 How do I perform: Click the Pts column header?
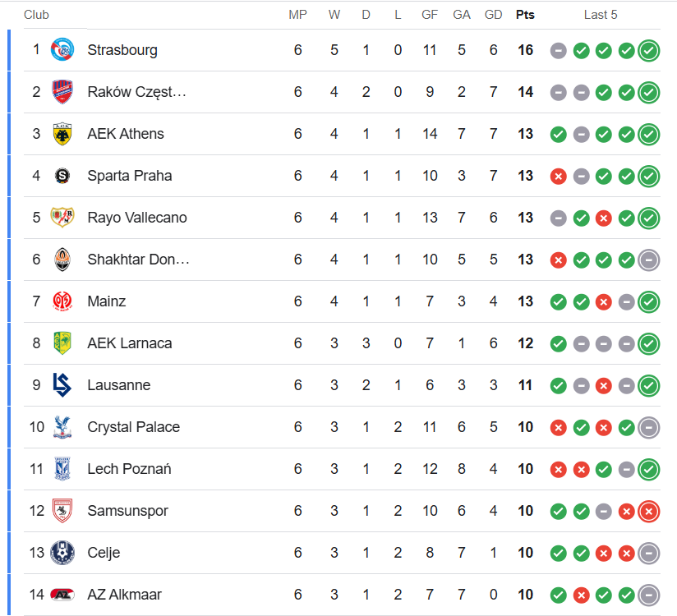pyautogui.click(x=525, y=15)
